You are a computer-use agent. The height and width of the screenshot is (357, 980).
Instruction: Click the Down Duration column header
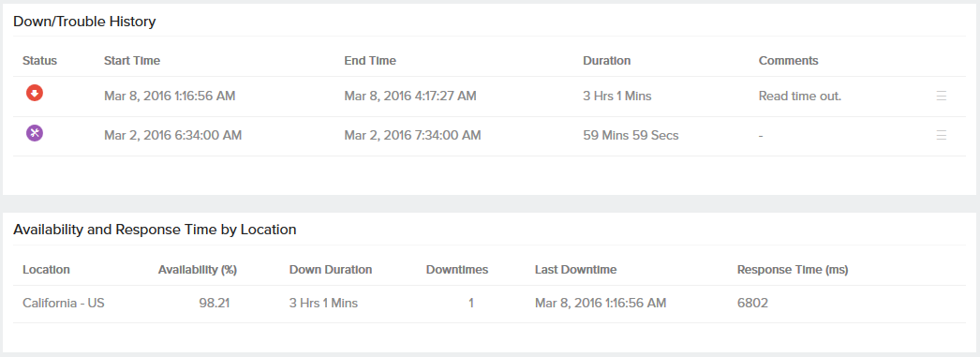click(x=331, y=270)
